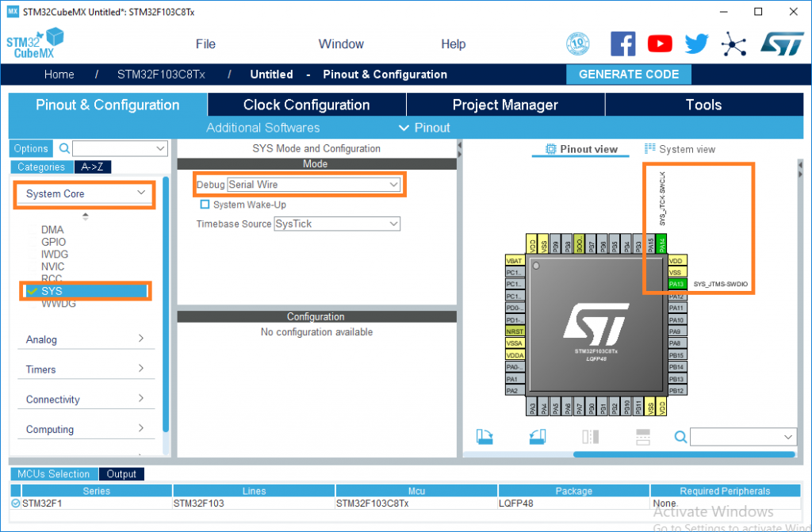Click the categories panel vertical scrollbar
812x532 pixels.
166,304
